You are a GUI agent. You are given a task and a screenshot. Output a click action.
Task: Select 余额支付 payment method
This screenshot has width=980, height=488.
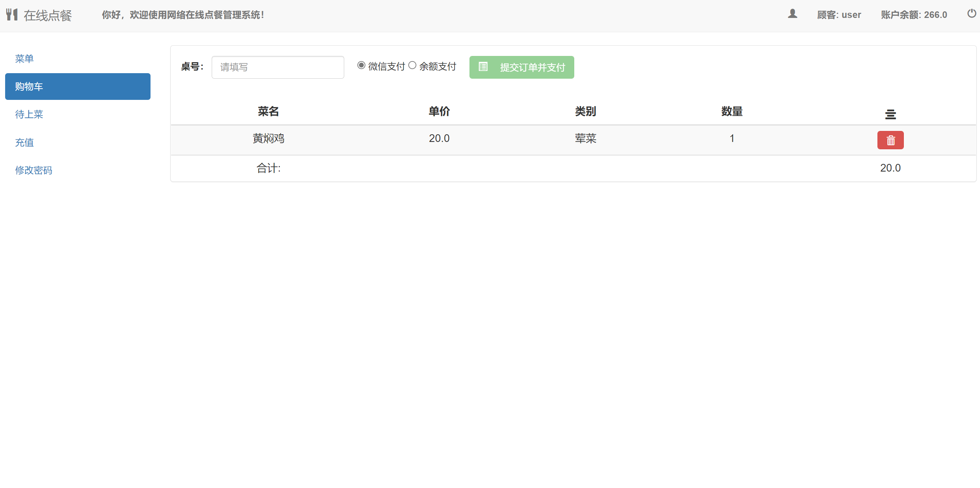412,65
